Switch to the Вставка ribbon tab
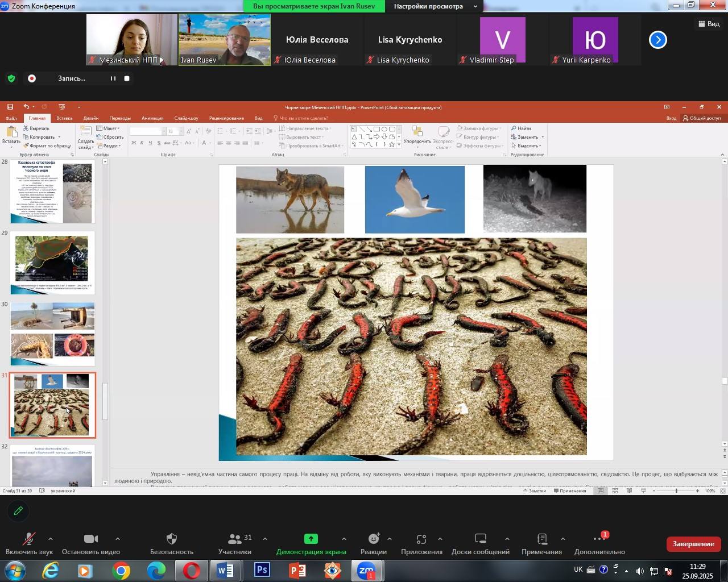 pos(64,118)
